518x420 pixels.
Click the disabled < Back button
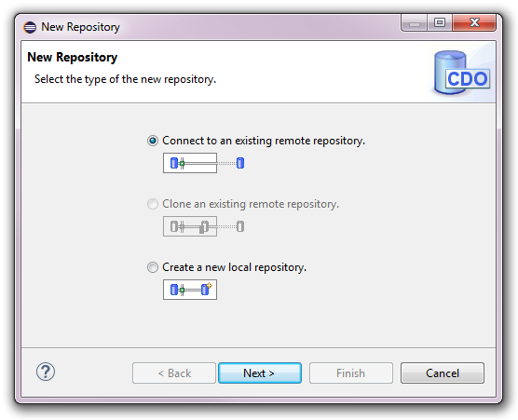coord(174,373)
